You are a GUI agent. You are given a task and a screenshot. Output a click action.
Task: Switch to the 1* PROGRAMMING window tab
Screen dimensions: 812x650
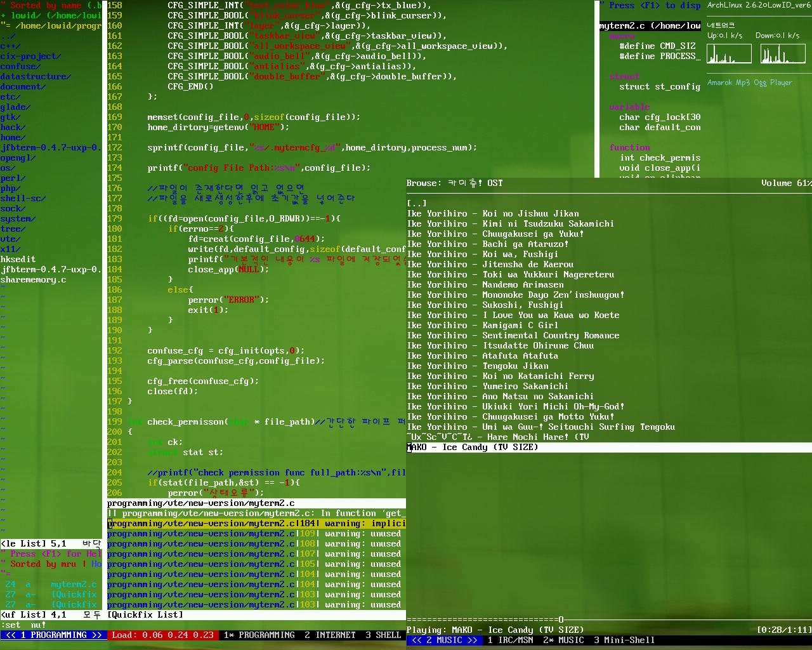pos(259,635)
